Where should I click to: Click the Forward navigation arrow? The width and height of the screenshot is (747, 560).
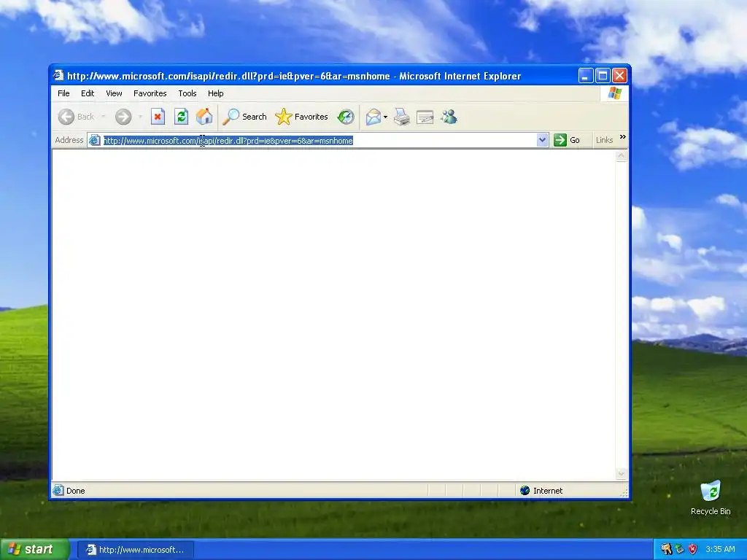click(x=123, y=117)
